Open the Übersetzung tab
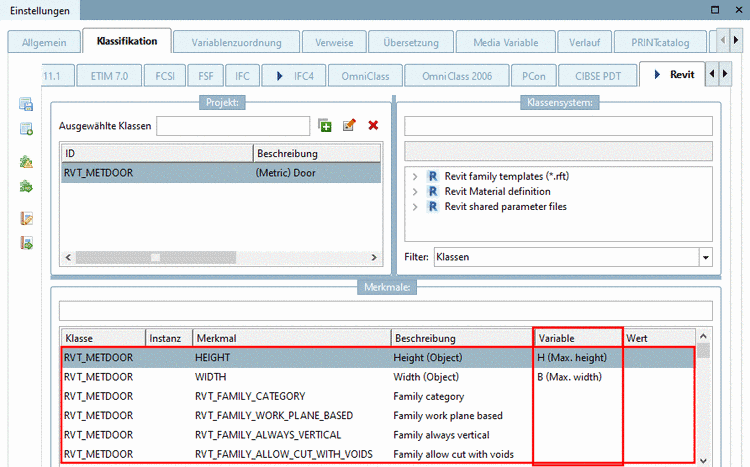 tap(411, 43)
